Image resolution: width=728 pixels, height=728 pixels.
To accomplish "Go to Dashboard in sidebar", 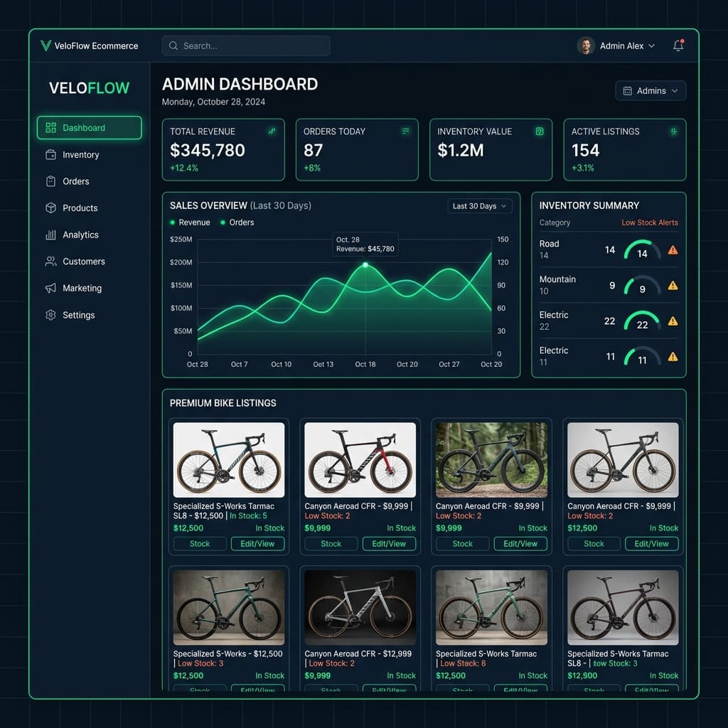I will 89,128.
